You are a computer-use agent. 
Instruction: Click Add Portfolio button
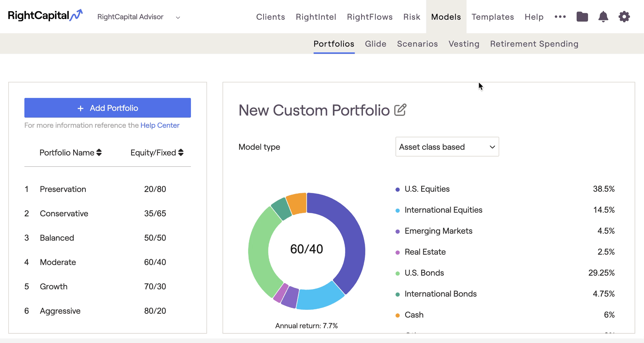coord(108,108)
